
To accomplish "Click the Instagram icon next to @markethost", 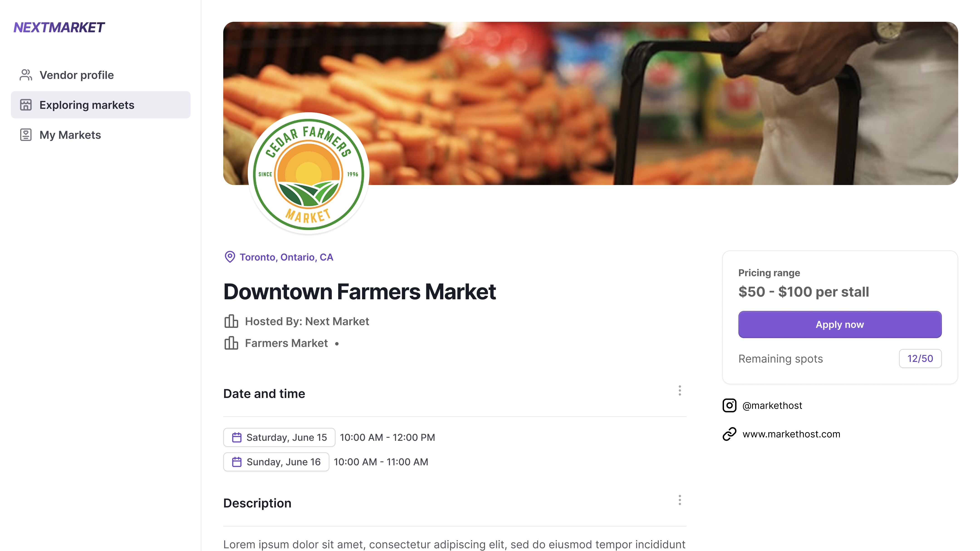I will [x=729, y=405].
